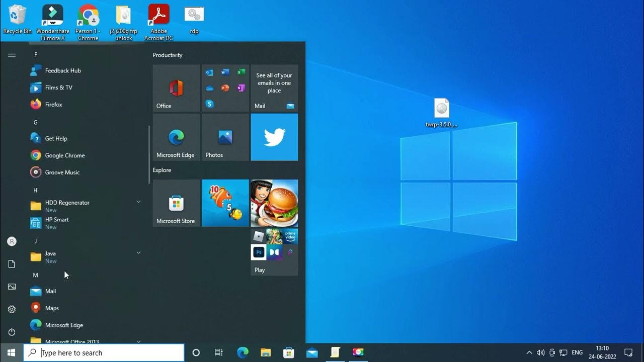The width and height of the screenshot is (644, 362).
Task: Select Person 1 - Chrome desktop shortcut
Action: pyautogui.click(x=88, y=23)
